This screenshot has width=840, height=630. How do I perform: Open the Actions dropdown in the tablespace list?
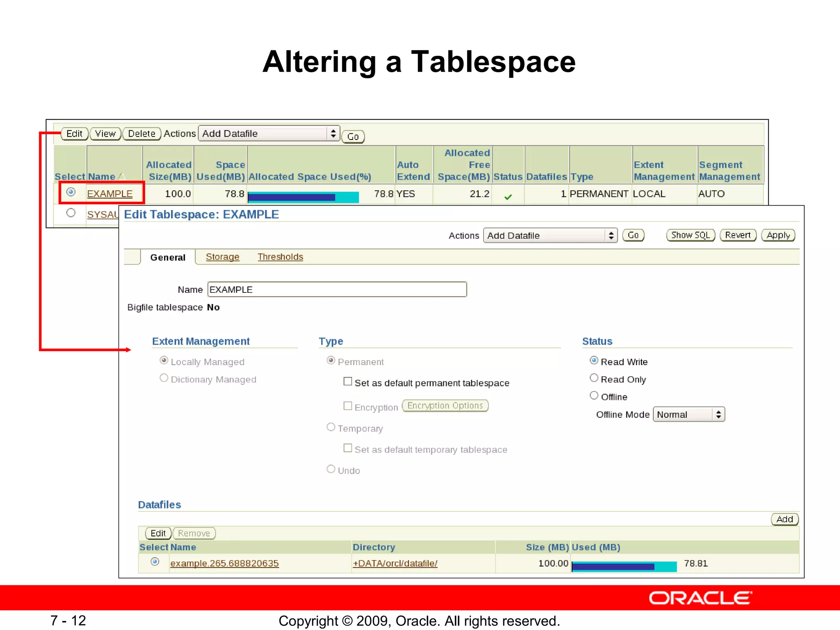269,134
